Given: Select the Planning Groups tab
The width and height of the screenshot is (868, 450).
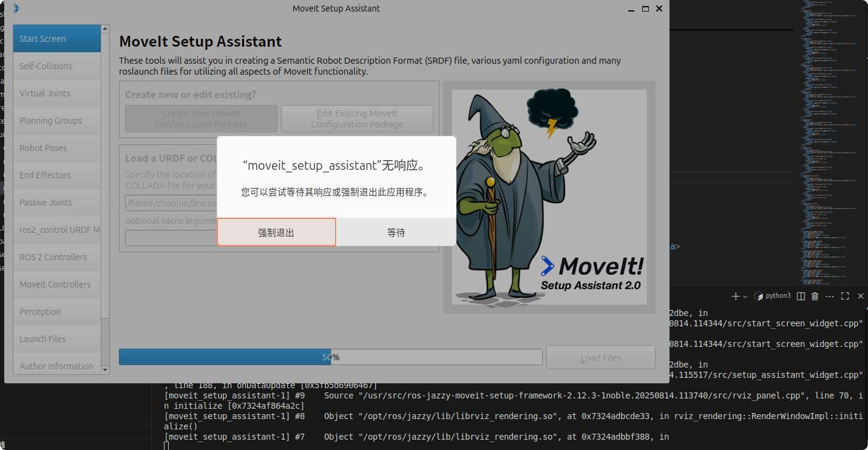Looking at the screenshot, I should point(57,120).
